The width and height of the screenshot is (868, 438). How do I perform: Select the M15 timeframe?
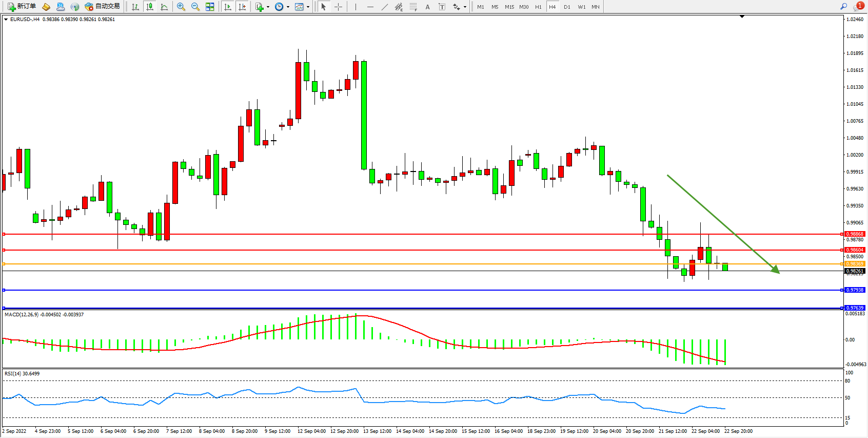pyautogui.click(x=509, y=7)
